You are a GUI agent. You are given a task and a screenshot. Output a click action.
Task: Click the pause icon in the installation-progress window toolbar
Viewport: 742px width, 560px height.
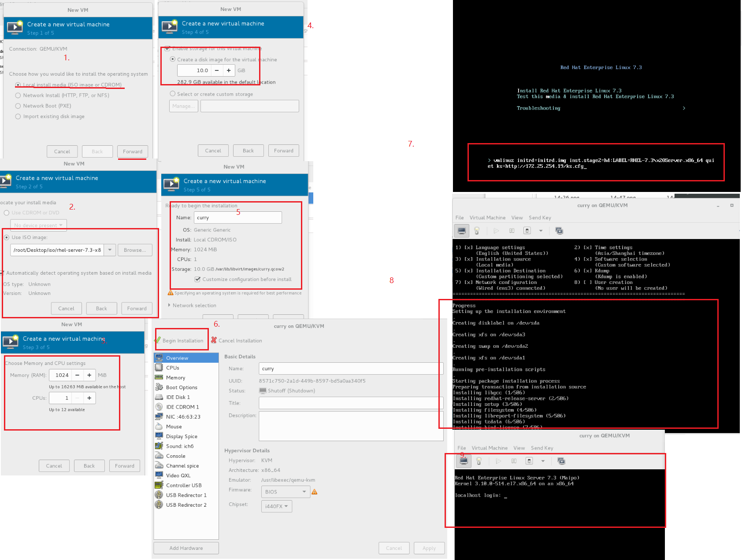pos(512,231)
